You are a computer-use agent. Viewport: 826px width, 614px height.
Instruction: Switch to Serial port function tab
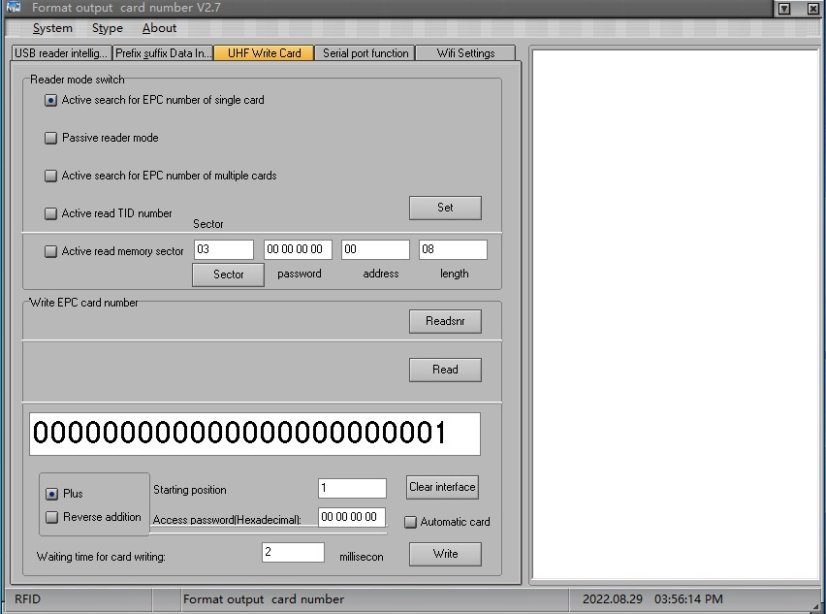365,53
